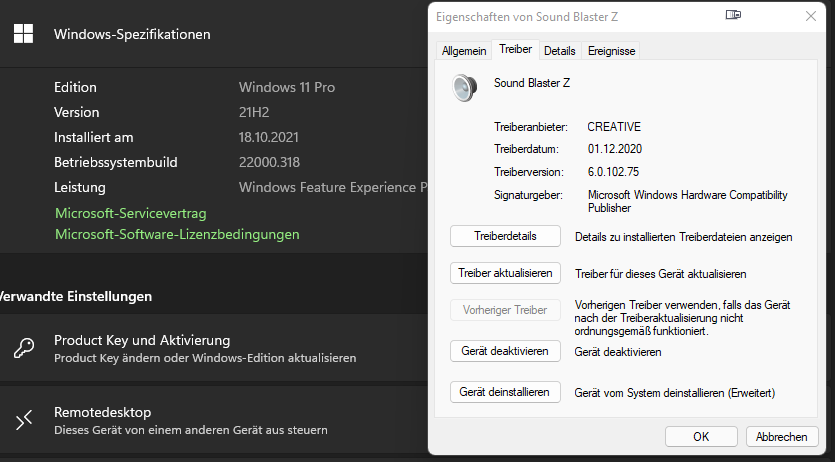Click the Treiberdatum value 01.12.2020
Viewport: 835px width, 462px height.
(615, 149)
